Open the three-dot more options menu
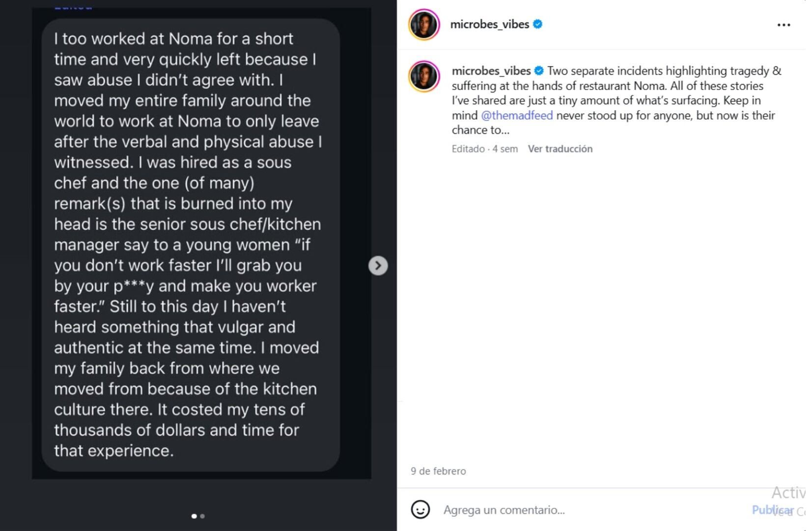Screen dimensions: 812x531 click(784, 25)
